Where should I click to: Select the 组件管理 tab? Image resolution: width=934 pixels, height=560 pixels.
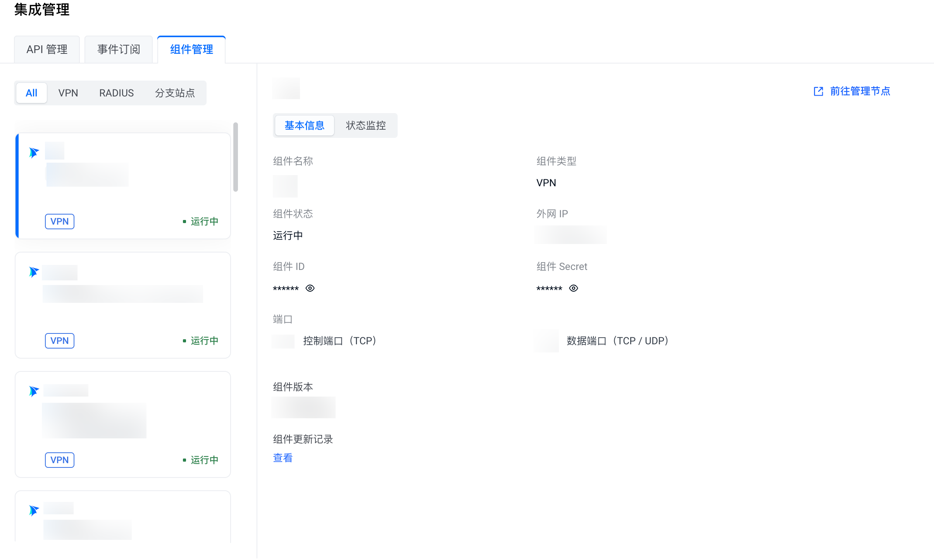[x=191, y=50]
